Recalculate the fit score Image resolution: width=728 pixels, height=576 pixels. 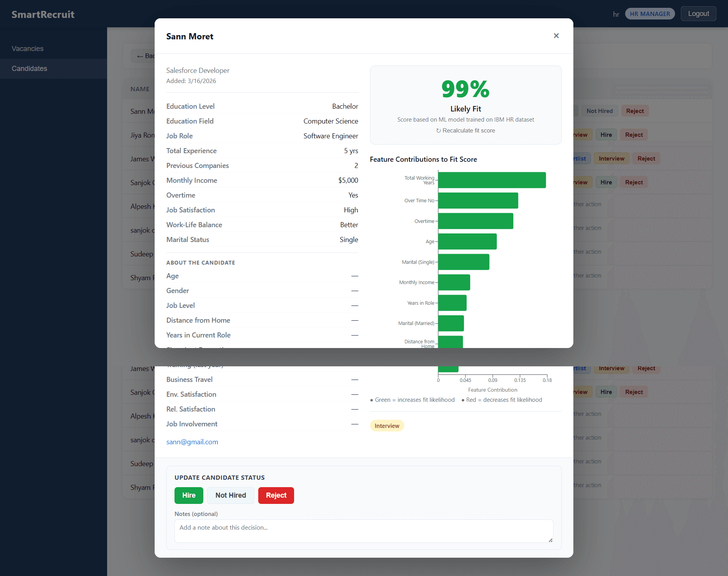pyautogui.click(x=465, y=131)
